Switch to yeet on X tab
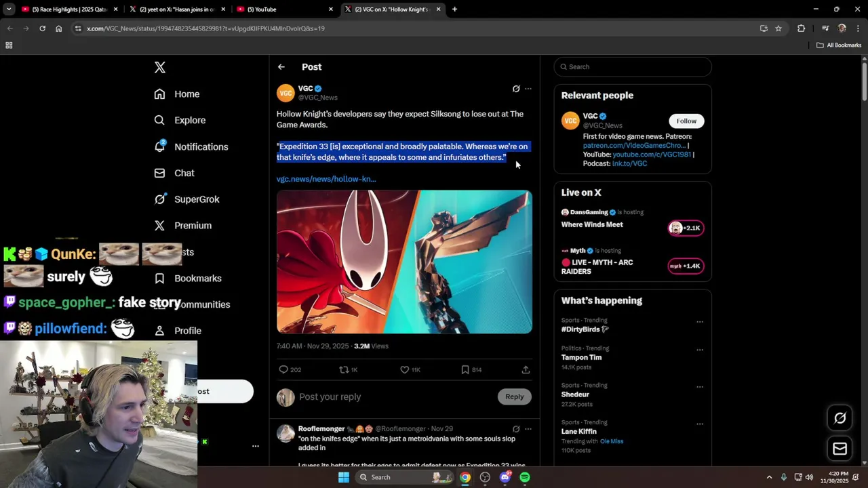868x488 pixels. (176, 9)
